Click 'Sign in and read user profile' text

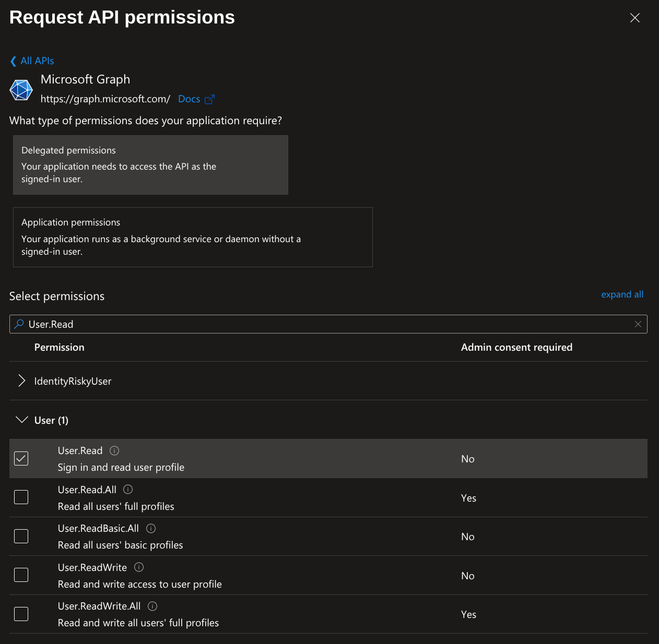click(121, 468)
